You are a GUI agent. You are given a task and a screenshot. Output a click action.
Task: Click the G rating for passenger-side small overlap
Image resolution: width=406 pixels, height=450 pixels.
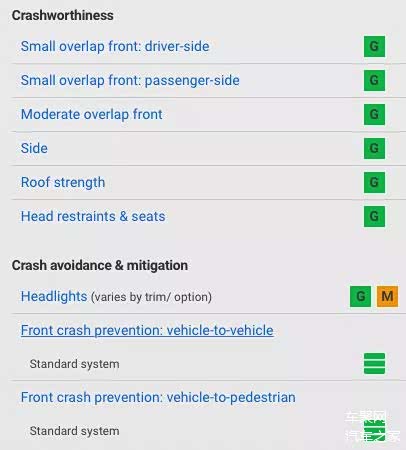[x=374, y=80]
